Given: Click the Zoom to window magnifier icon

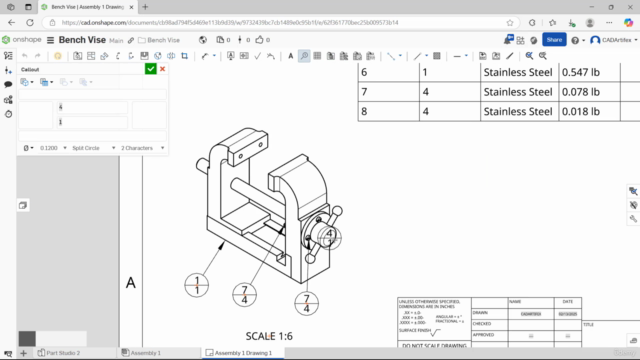Looking at the screenshot, I should pyautogui.click(x=542, y=56).
